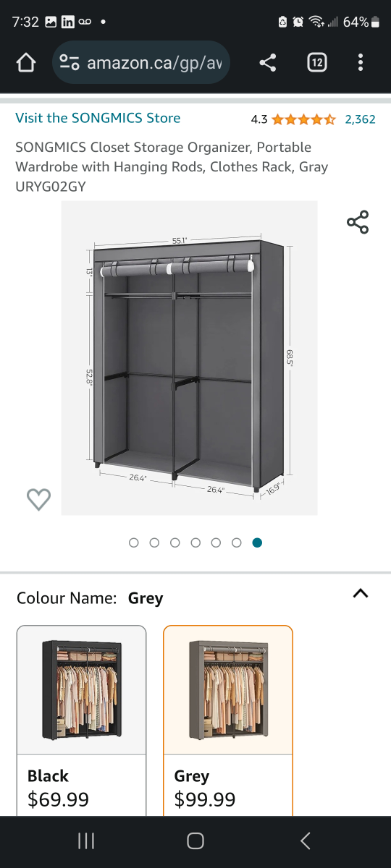Tap the browser home icon
Image resolution: width=391 pixels, height=868 pixels.
(x=26, y=64)
